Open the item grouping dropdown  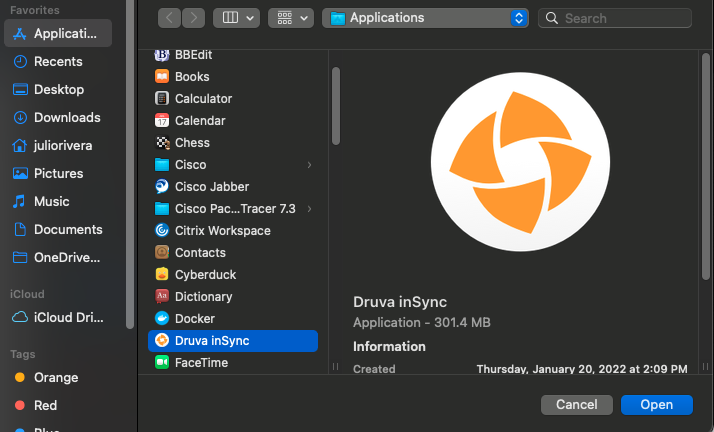coord(291,18)
